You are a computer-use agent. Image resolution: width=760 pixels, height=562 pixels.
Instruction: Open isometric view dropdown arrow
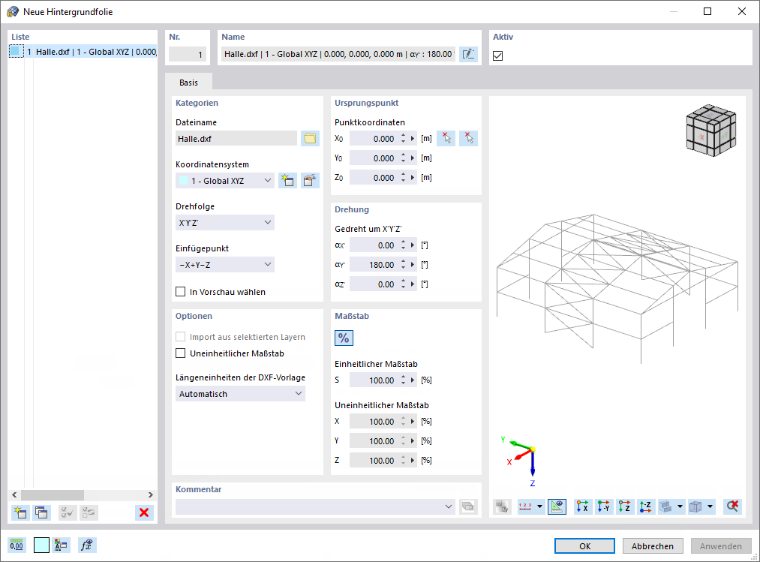point(680,507)
